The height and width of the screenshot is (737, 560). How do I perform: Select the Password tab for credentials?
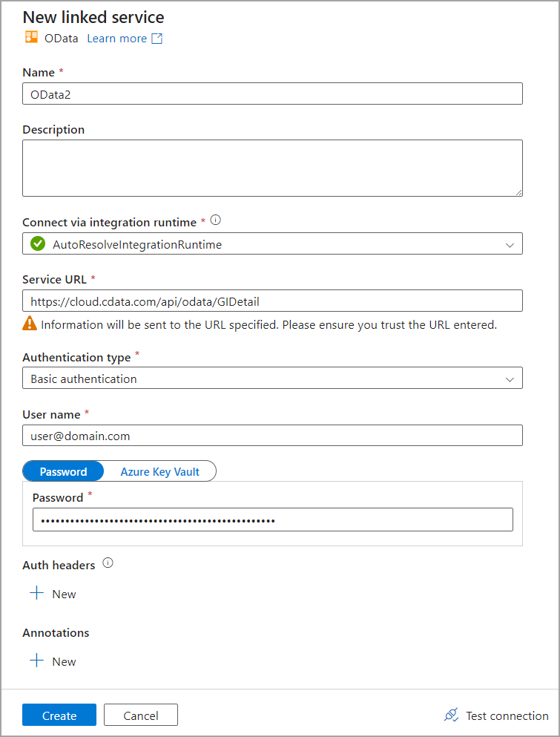coord(62,471)
